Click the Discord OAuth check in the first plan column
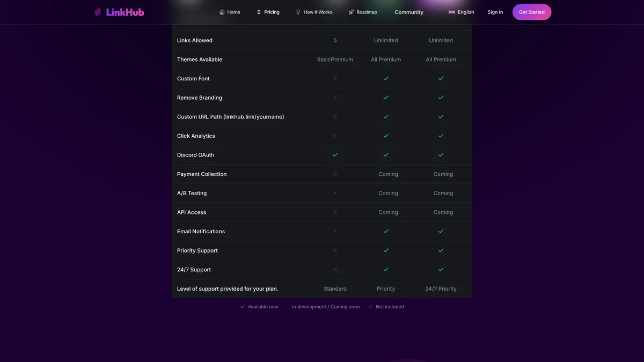The height and width of the screenshot is (362, 644). (x=335, y=155)
